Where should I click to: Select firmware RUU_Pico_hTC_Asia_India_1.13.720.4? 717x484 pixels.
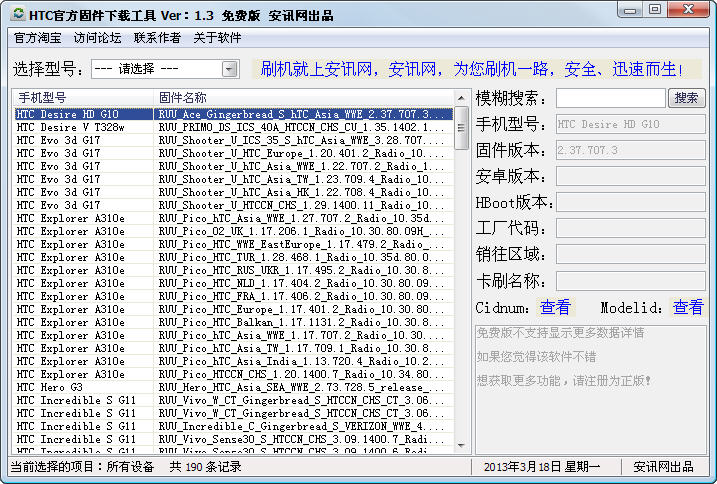[x=234, y=361]
